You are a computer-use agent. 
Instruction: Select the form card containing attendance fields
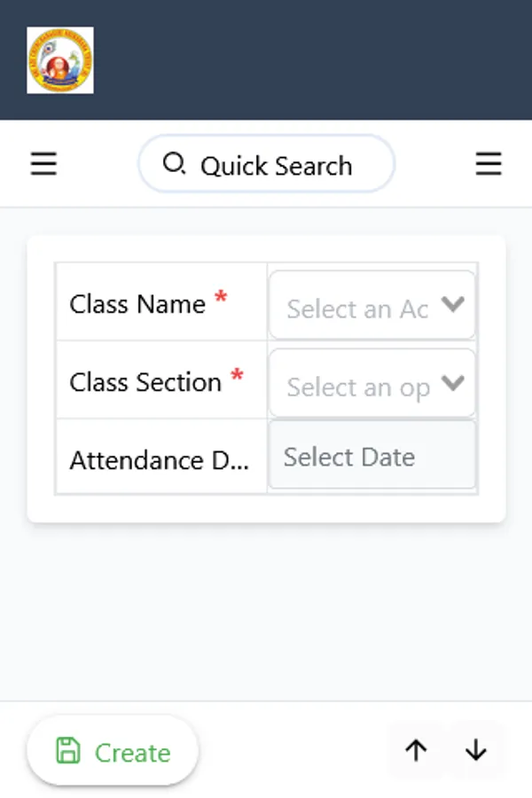point(266,377)
